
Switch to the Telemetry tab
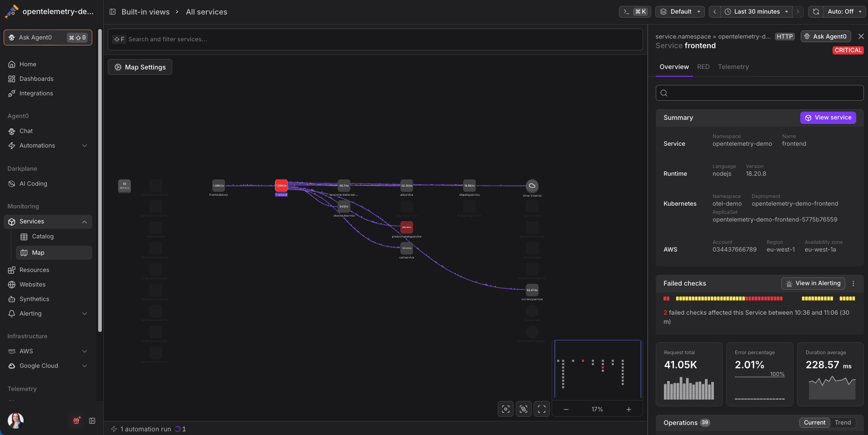733,67
